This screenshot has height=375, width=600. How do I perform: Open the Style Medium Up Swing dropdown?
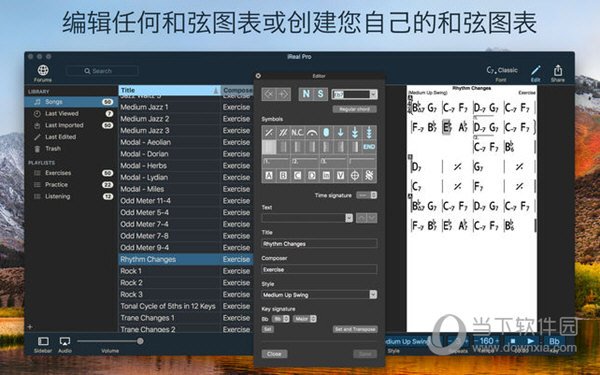coord(373,295)
